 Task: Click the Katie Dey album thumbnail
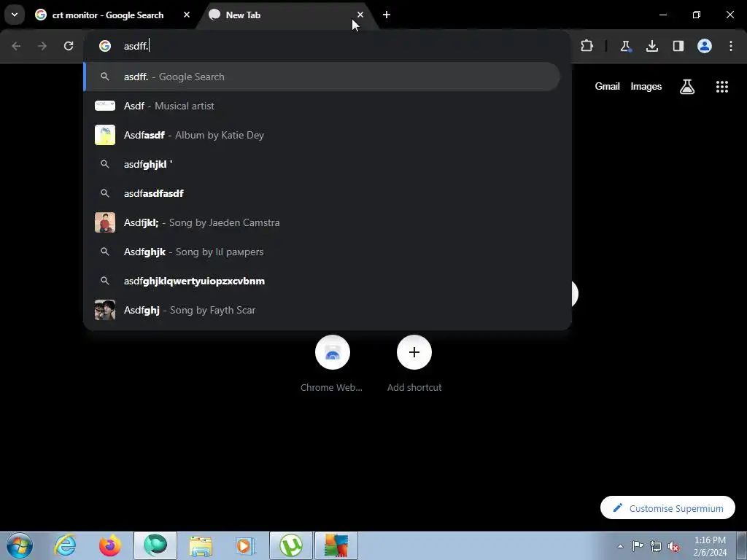point(105,135)
